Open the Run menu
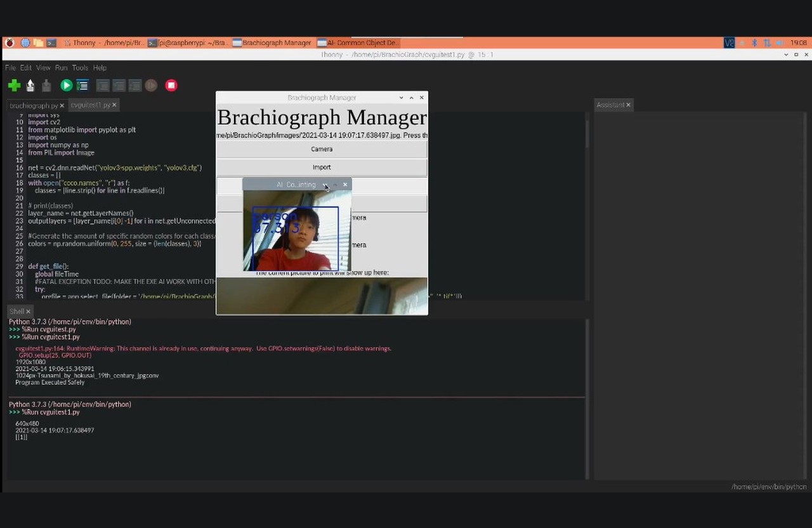The width and height of the screenshot is (812, 528). click(x=61, y=68)
